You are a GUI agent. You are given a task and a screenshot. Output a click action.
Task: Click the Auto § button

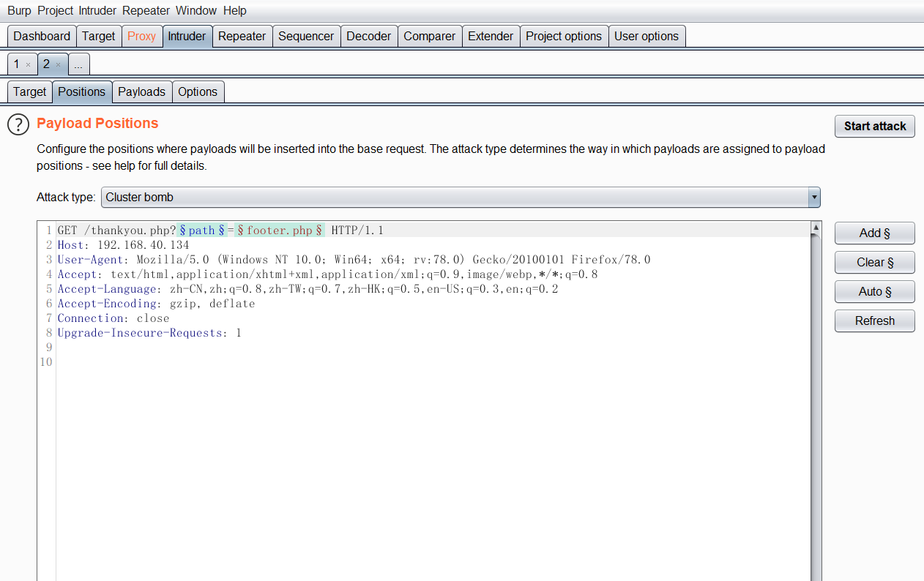pos(875,291)
